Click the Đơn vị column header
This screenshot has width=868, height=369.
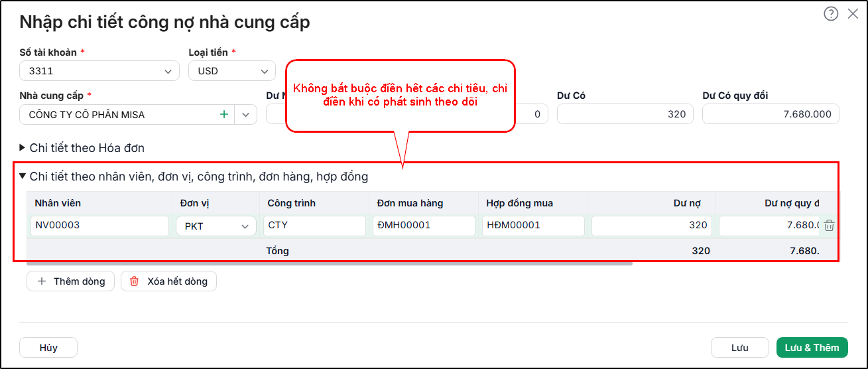(x=216, y=203)
